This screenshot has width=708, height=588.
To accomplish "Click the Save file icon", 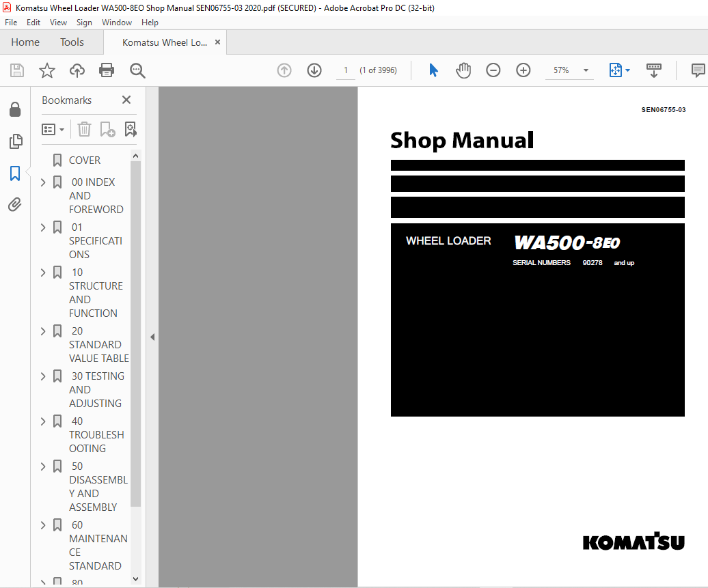I will tap(16, 70).
